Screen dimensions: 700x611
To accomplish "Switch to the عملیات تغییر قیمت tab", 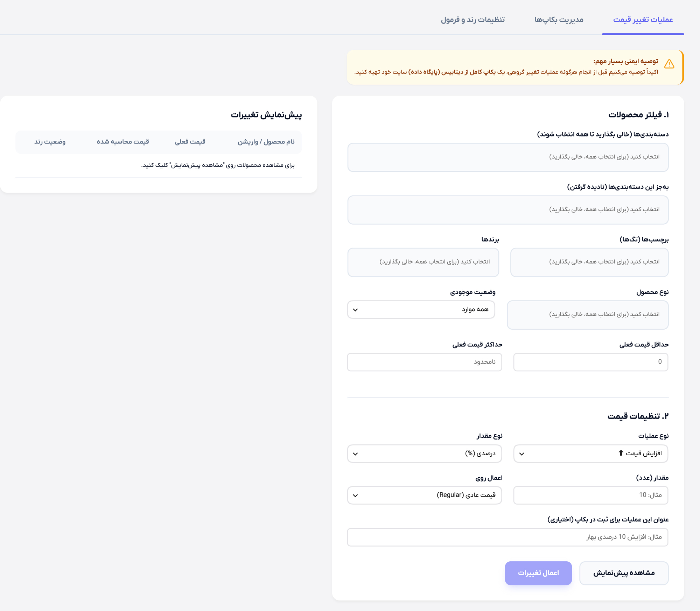I will (x=643, y=20).
